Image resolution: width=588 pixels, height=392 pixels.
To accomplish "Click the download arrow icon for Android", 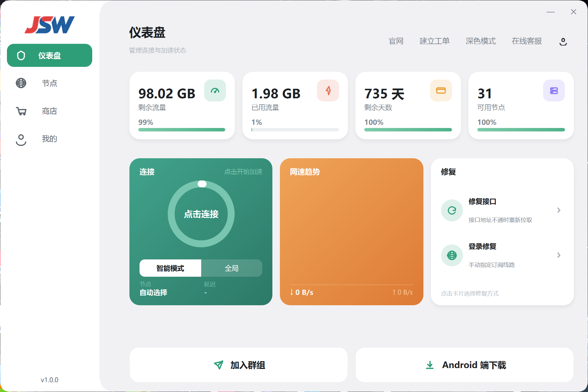I will tap(430, 365).
